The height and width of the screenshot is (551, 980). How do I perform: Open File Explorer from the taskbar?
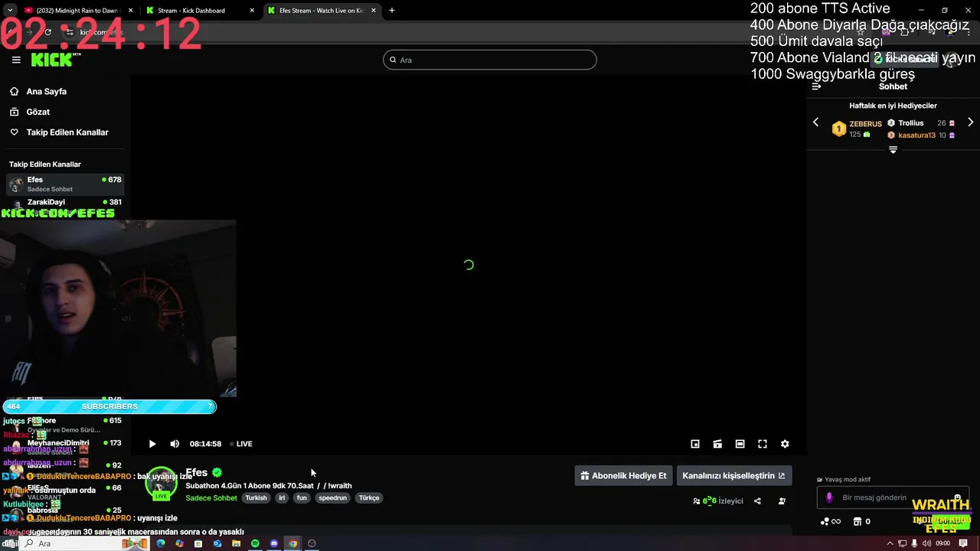pyautogui.click(x=236, y=543)
